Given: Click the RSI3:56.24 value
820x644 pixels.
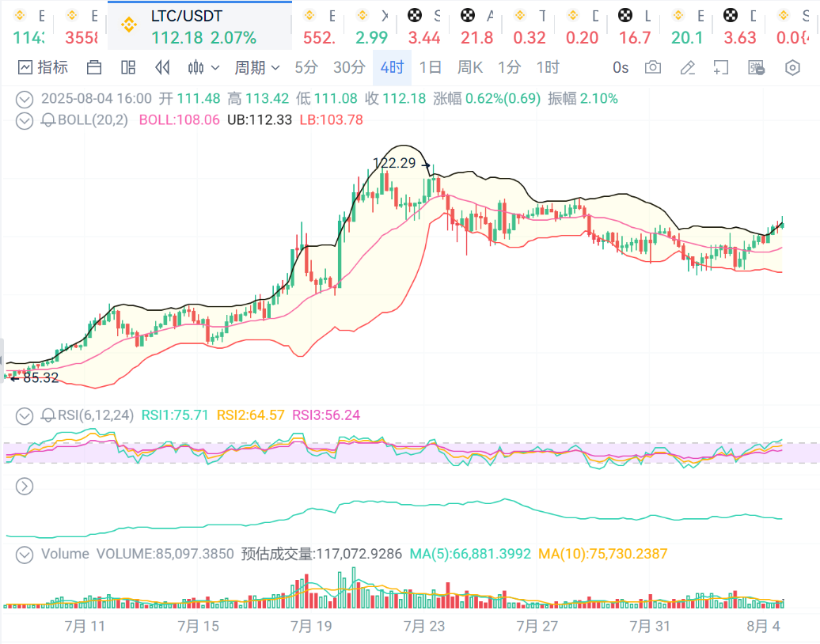Looking at the screenshot, I should point(326,415).
